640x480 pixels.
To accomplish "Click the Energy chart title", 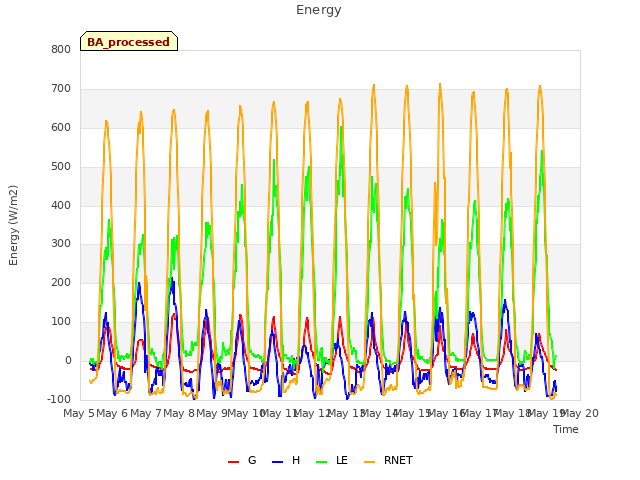I will point(319,10).
